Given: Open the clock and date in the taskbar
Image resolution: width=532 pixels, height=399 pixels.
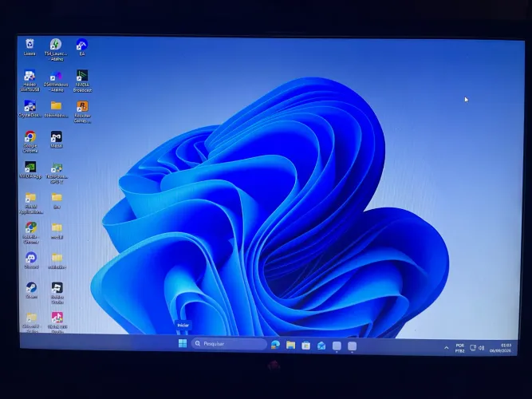Looking at the screenshot, I should pos(500,348).
